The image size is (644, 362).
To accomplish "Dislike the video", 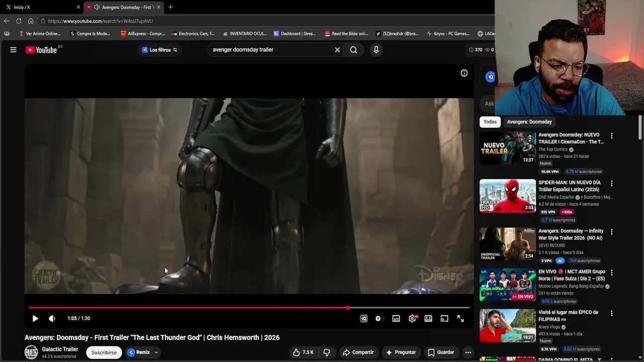I will click(x=327, y=352).
